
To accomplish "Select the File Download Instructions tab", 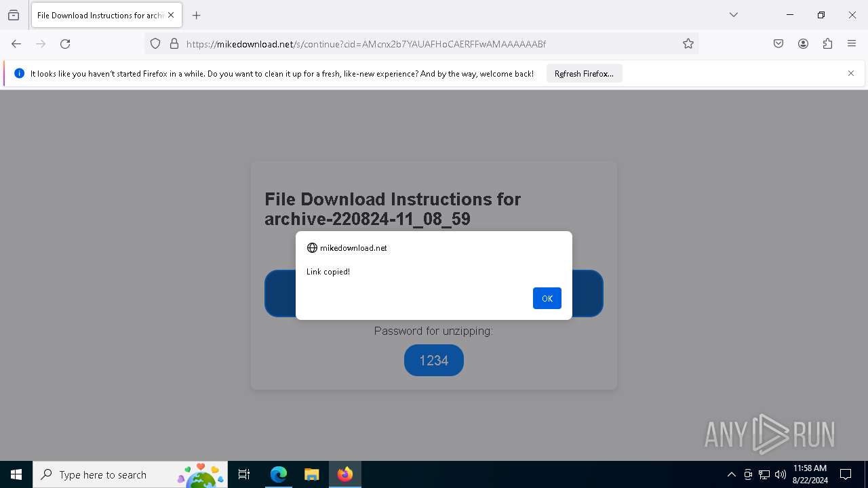I will [106, 15].
